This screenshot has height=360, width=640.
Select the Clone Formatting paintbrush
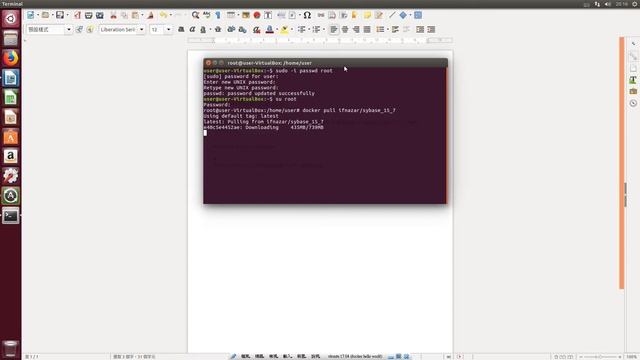[151, 15]
